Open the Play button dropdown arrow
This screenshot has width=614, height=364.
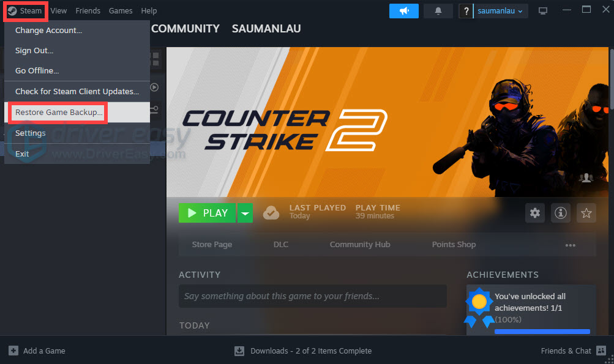click(245, 213)
